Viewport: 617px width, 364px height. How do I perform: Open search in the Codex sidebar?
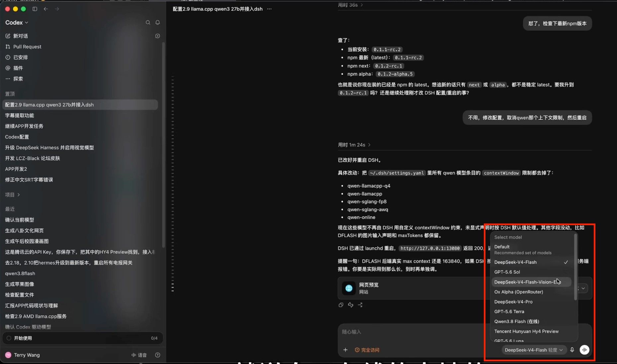[148, 22]
